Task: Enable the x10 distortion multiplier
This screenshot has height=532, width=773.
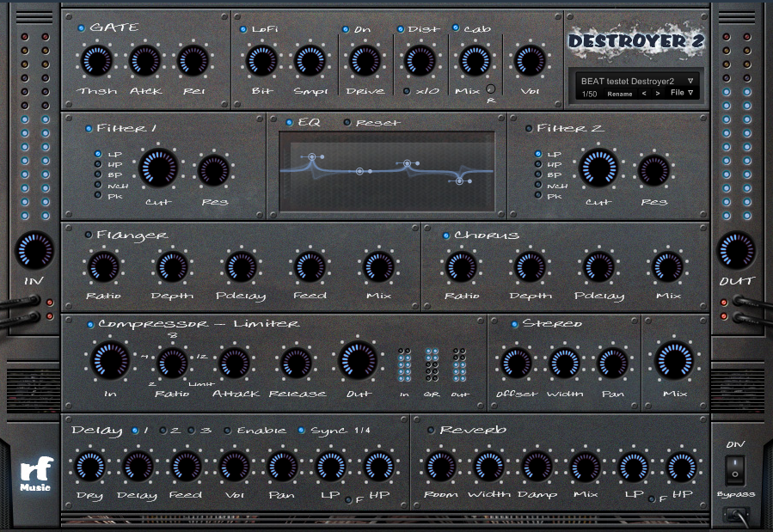Action: coord(407,91)
